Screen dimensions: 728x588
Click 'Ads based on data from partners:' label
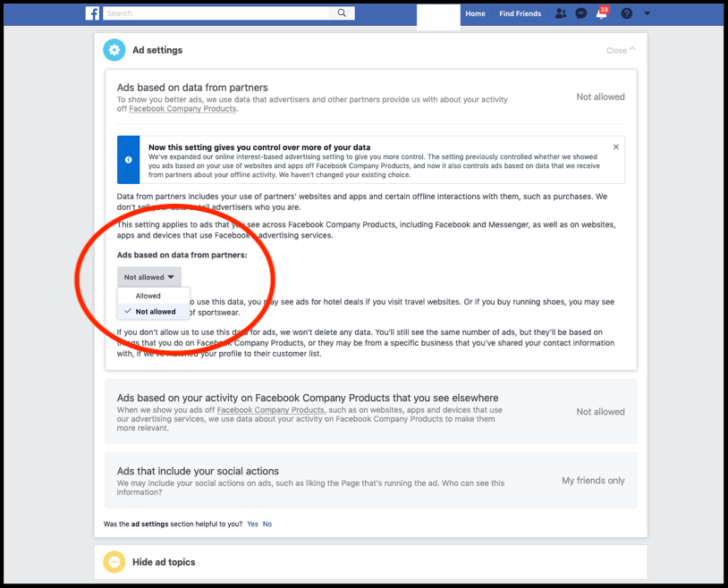tap(182, 255)
